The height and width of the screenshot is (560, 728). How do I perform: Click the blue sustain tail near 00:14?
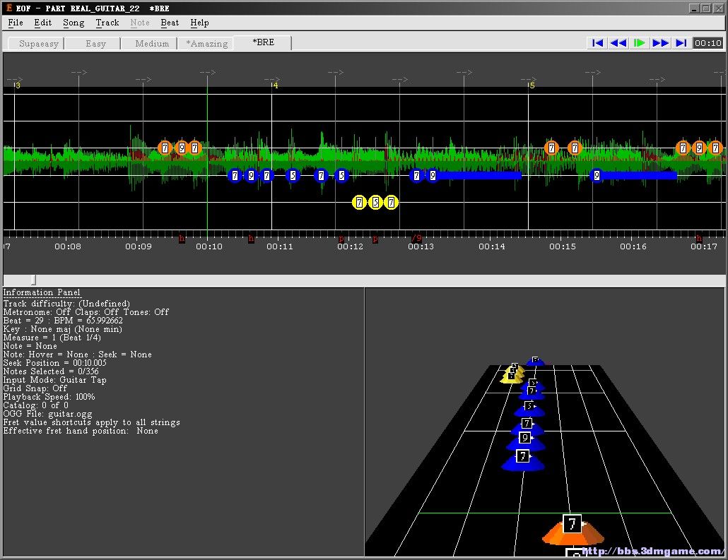coord(481,175)
